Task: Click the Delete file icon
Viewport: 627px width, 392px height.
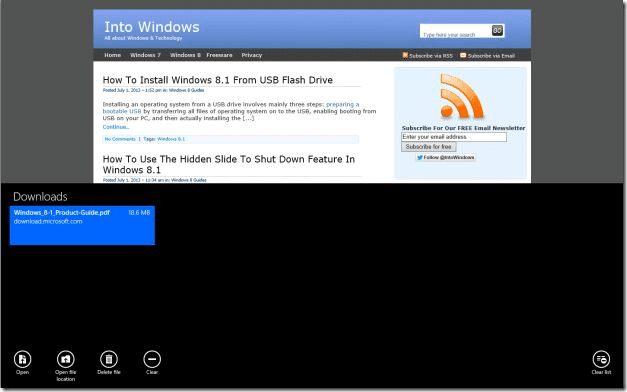Action: click(109, 359)
